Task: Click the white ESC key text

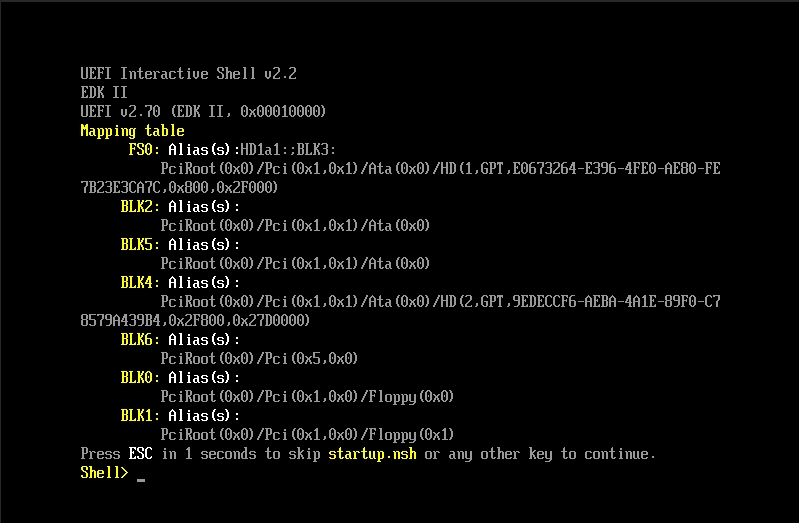Action: 140,454
